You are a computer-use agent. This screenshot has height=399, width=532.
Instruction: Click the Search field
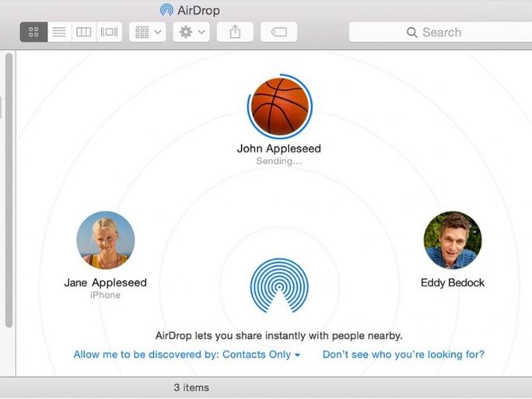click(440, 32)
